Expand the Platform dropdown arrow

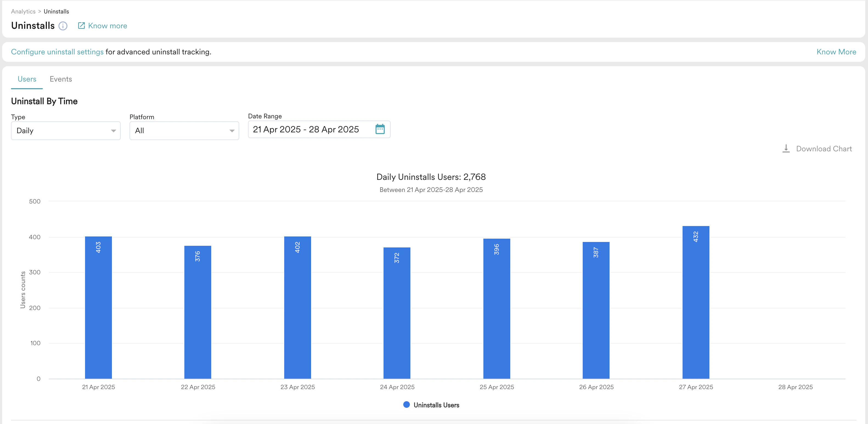(232, 131)
